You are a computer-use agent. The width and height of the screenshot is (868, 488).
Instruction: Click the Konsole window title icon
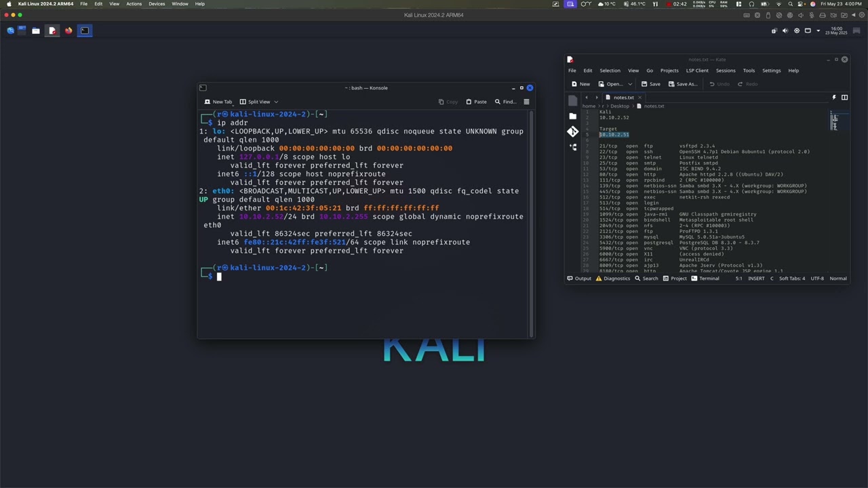pyautogui.click(x=202, y=87)
